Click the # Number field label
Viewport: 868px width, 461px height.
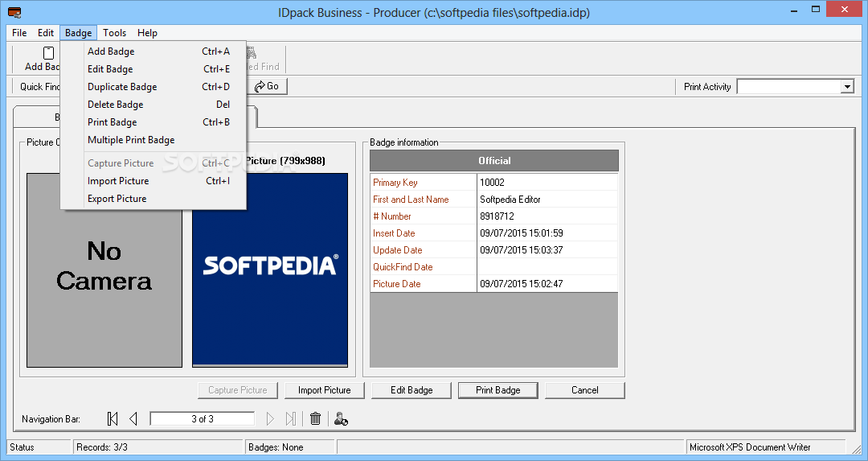(x=392, y=216)
